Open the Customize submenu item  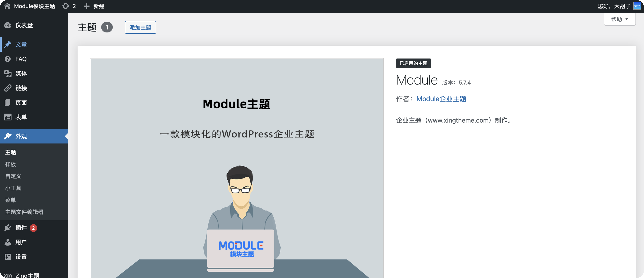click(13, 176)
